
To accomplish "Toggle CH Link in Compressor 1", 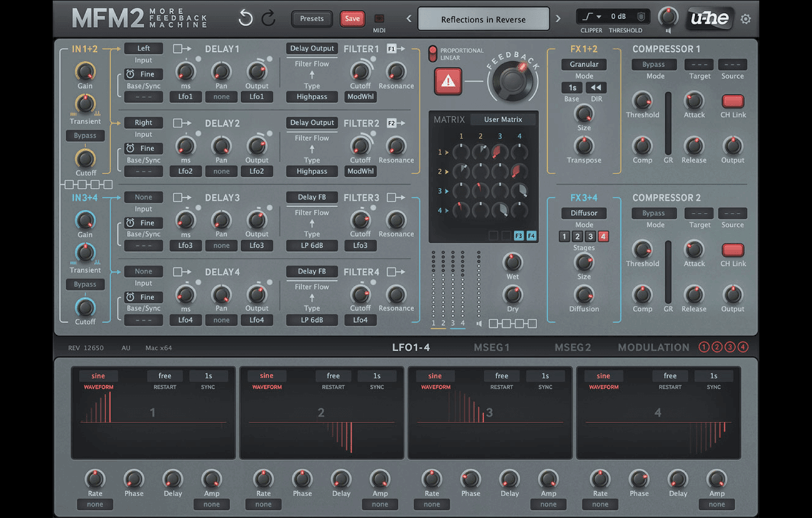I will [733, 100].
